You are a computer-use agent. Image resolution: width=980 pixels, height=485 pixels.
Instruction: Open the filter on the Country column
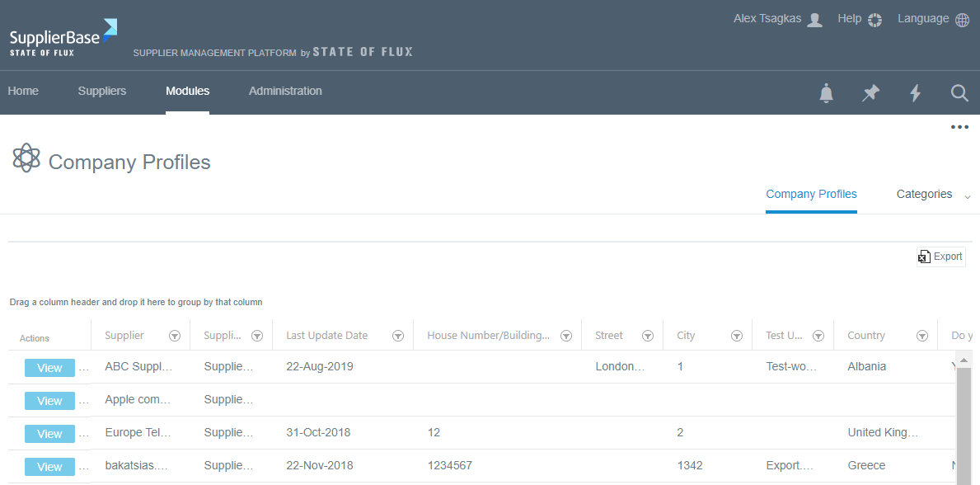(921, 335)
